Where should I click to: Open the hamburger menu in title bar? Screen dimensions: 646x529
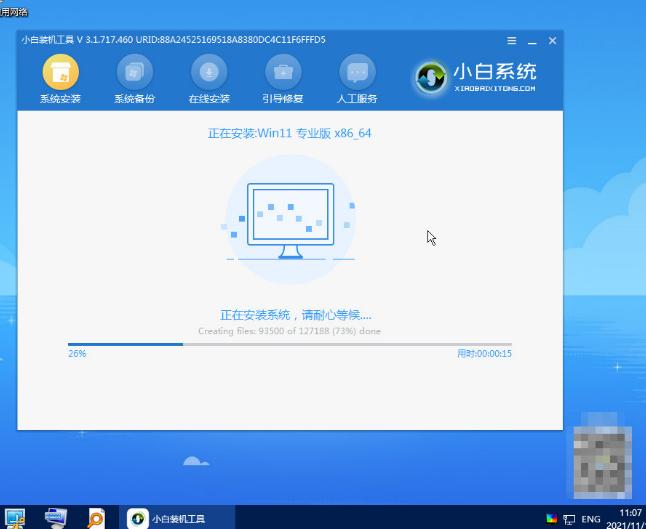click(512, 41)
